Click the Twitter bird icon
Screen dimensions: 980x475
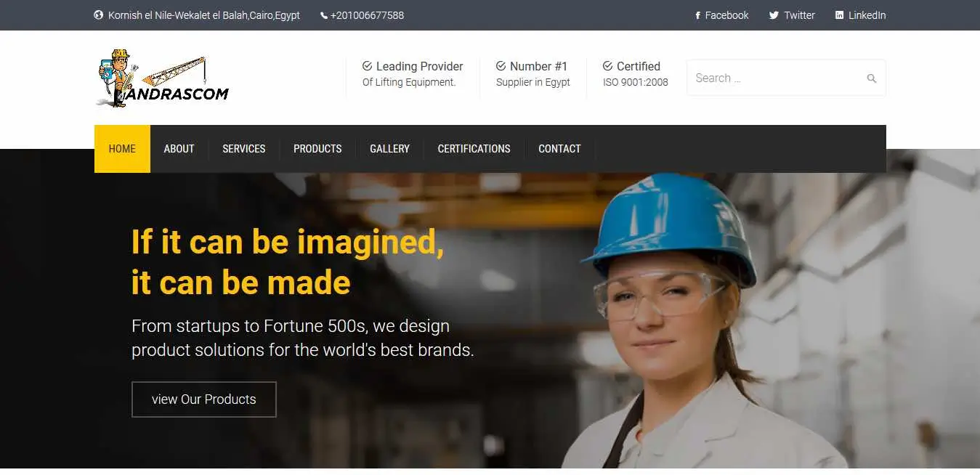pyautogui.click(x=774, y=15)
